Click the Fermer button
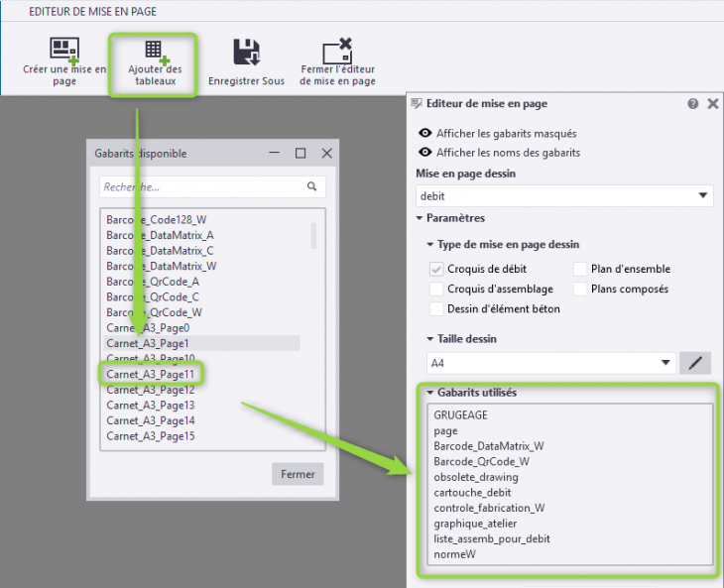The height and width of the screenshot is (588, 724). [298, 474]
